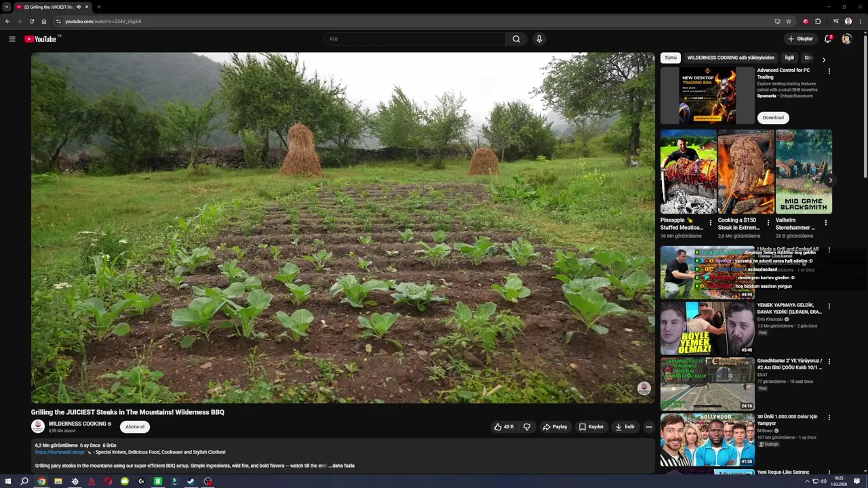Open options menu for Cooking a $150 Steak

click(x=768, y=222)
